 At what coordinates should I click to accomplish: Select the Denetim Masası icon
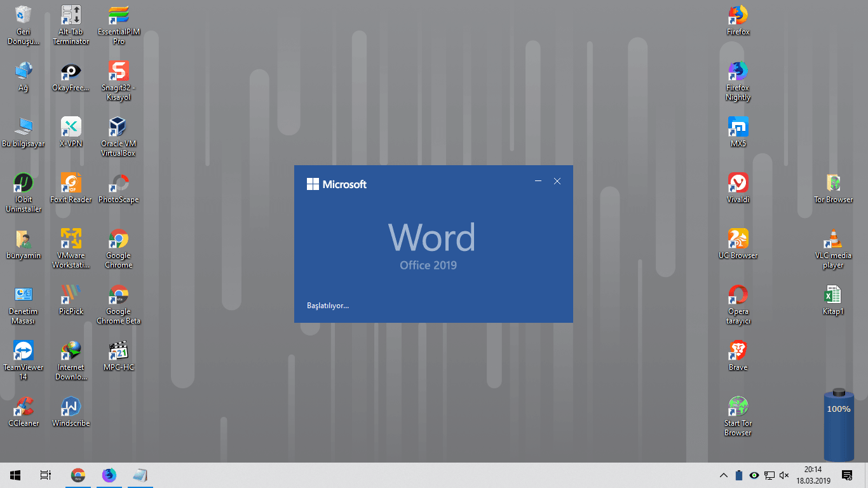(x=23, y=305)
